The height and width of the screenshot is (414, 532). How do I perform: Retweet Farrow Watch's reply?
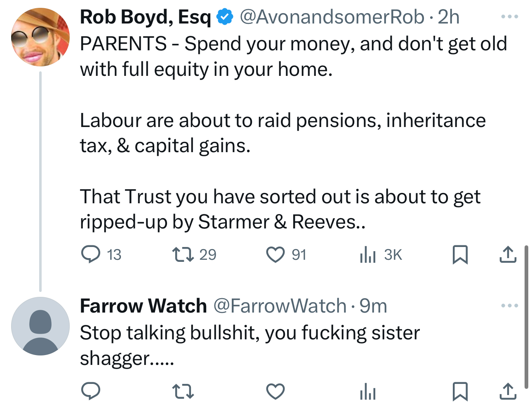(183, 391)
